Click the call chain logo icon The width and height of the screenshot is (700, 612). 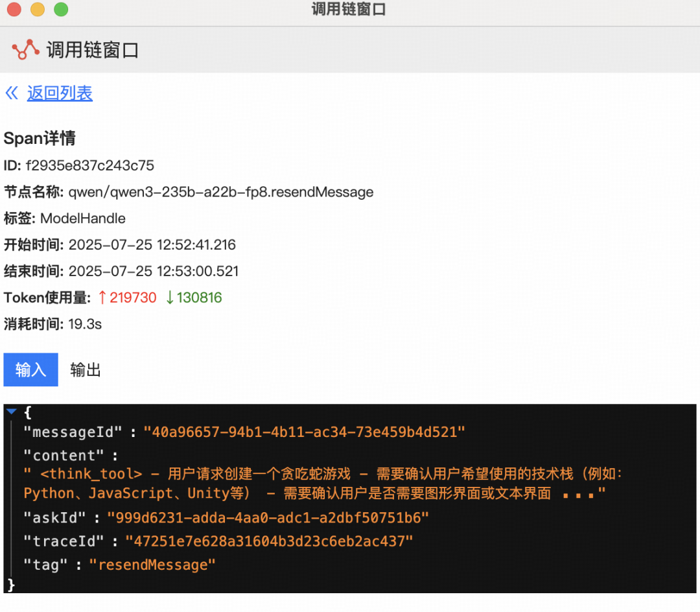[x=25, y=49]
